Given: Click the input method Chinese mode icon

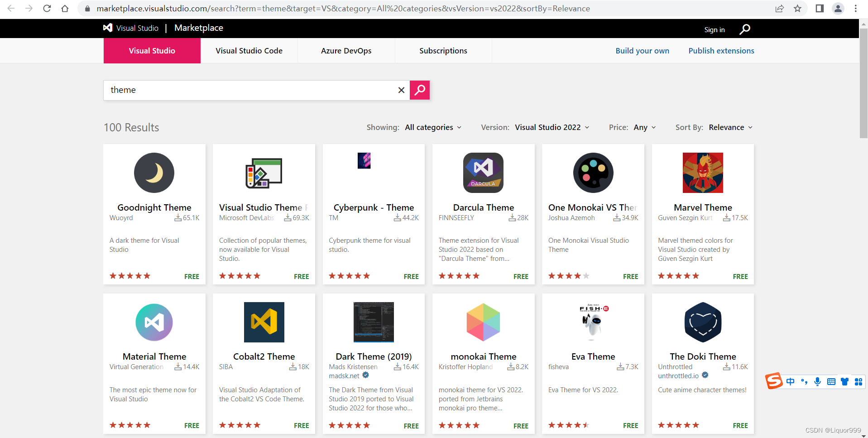Looking at the screenshot, I should 790,382.
